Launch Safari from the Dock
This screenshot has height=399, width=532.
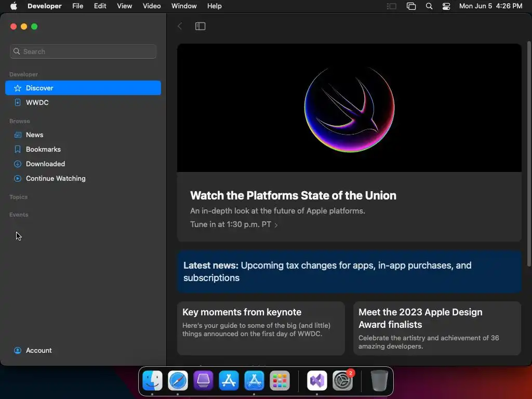pyautogui.click(x=178, y=380)
